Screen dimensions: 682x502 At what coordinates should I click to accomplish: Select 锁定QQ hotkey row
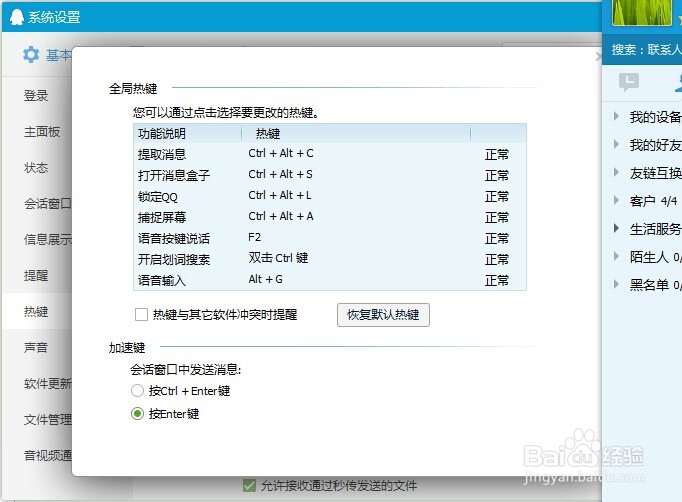(x=330, y=196)
